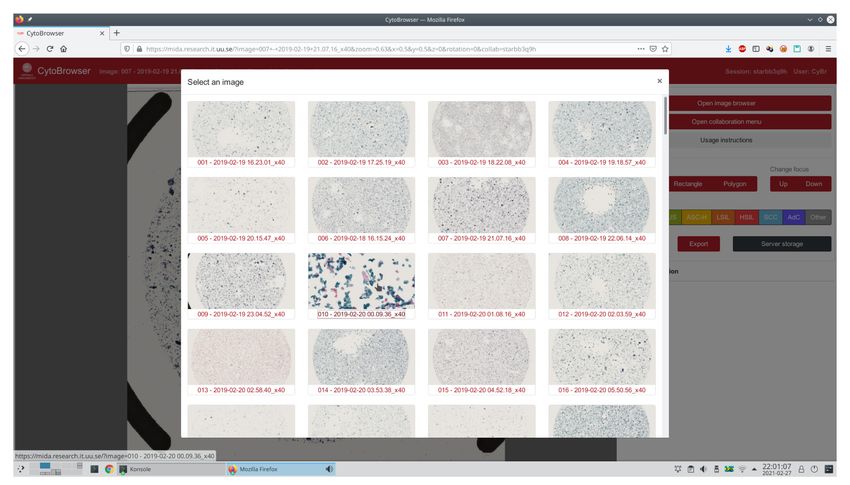Switch to Konsole in taskbar
The height and width of the screenshot is (485, 850).
[171, 469]
